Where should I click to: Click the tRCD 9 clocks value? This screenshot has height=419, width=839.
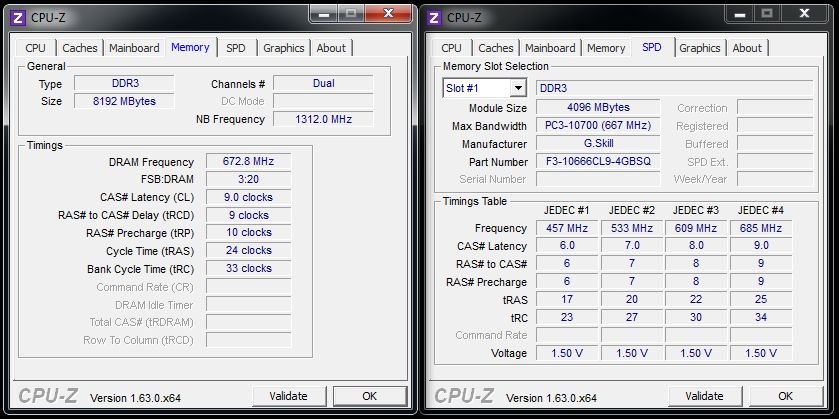[248, 215]
